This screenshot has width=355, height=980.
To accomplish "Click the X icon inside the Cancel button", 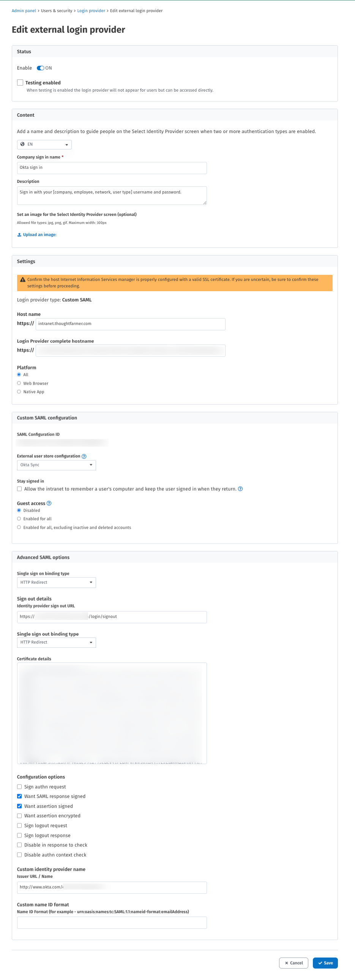I will pyautogui.click(x=287, y=963).
